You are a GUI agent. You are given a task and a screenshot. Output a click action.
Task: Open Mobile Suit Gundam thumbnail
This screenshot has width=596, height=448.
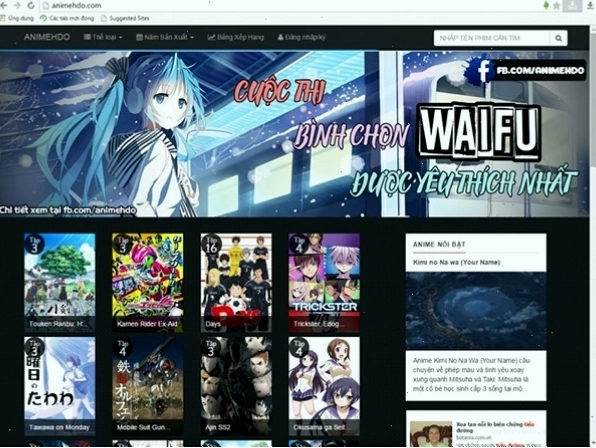click(x=147, y=386)
